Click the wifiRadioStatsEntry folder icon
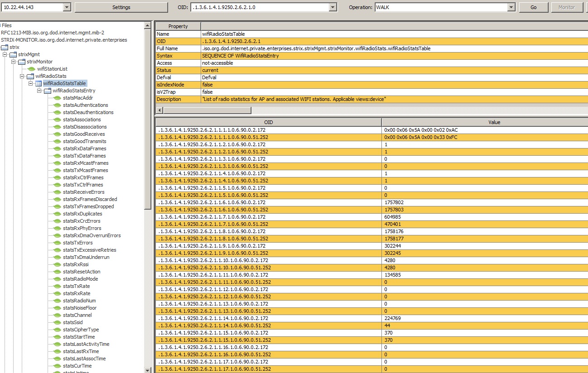 [x=48, y=91]
